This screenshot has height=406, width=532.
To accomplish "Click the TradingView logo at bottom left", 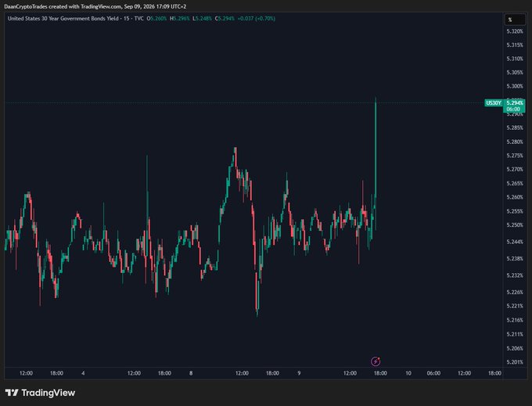I will pyautogui.click(x=40, y=393).
